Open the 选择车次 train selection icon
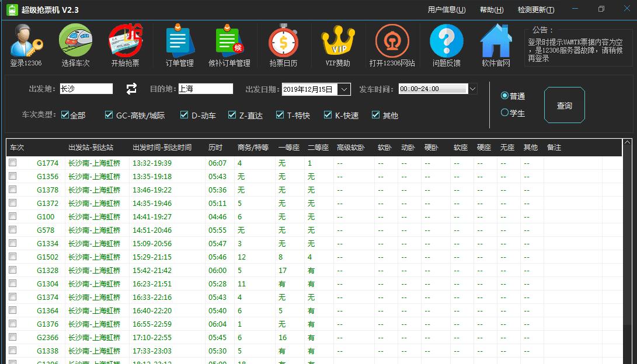This screenshot has height=364, width=637. [x=75, y=45]
